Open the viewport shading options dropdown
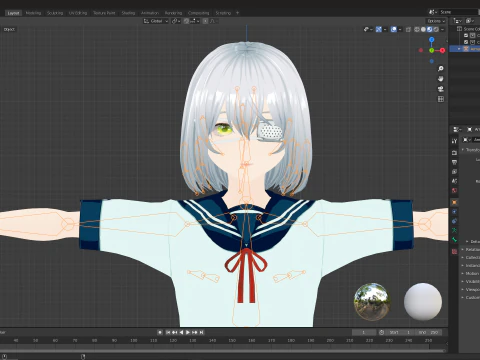The image size is (480, 360). point(443,29)
